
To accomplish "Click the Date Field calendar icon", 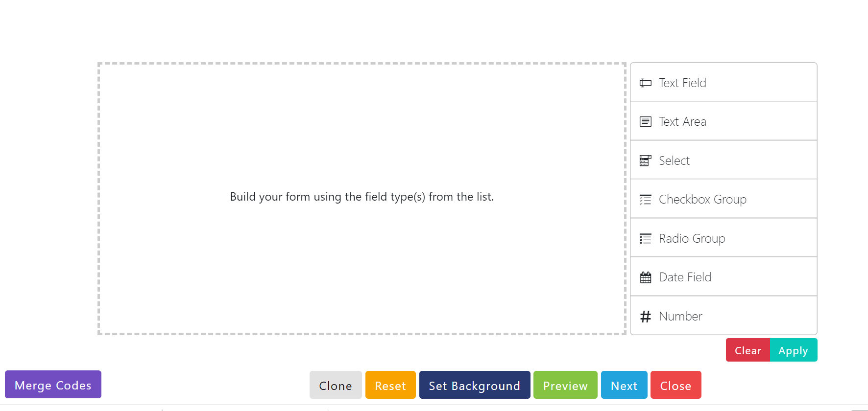I will pyautogui.click(x=646, y=277).
